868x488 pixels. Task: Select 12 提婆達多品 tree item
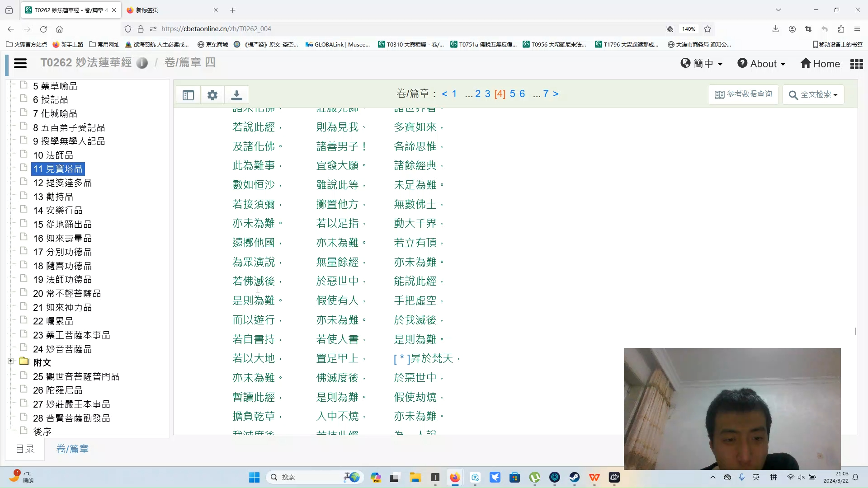point(62,183)
